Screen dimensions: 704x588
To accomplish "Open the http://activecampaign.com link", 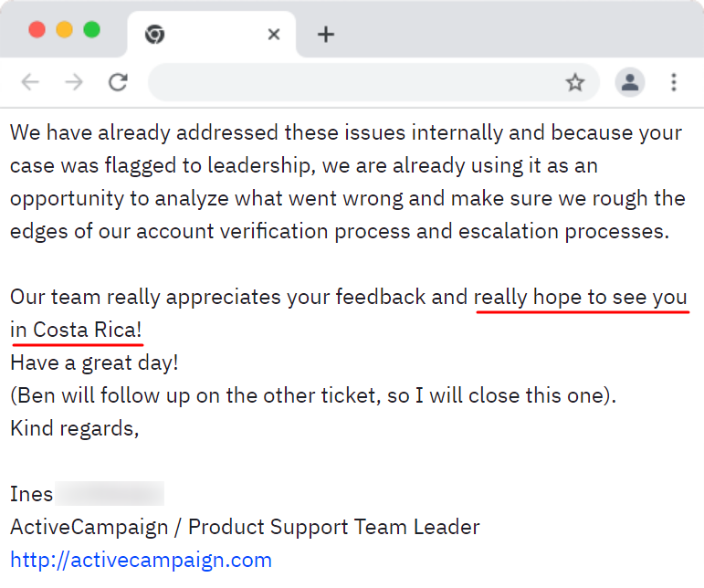I will pos(141,561).
